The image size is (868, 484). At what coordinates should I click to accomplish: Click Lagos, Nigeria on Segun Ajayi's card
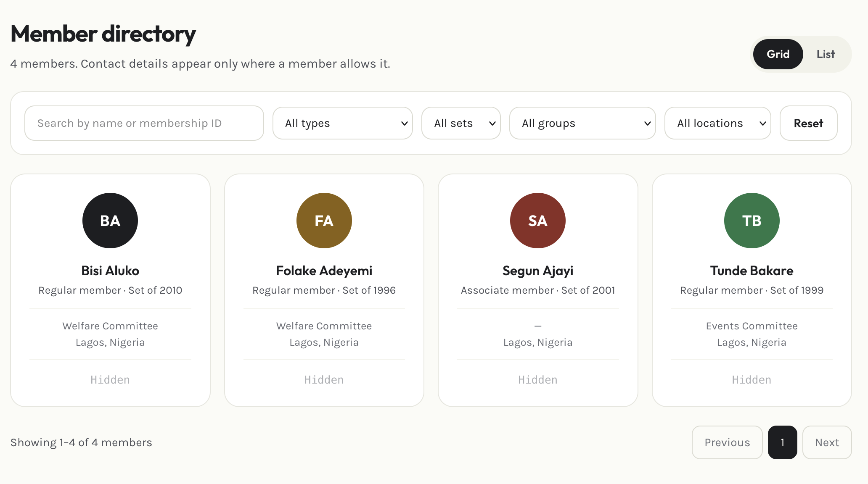(x=538, y=342)
